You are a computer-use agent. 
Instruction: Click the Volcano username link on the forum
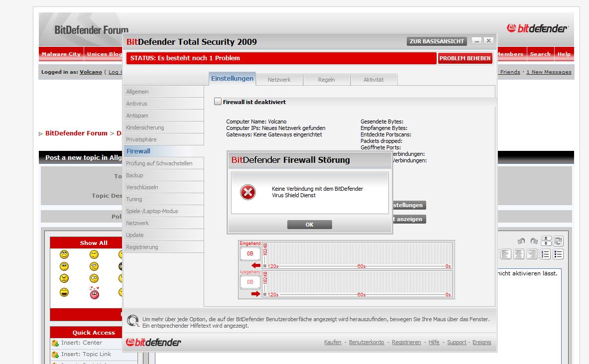91,72
